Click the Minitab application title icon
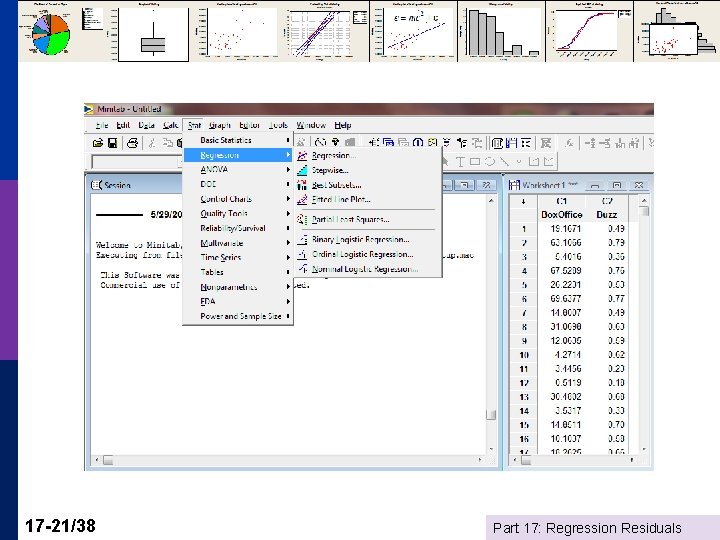 pyautogui.click(x=89, y=109)
